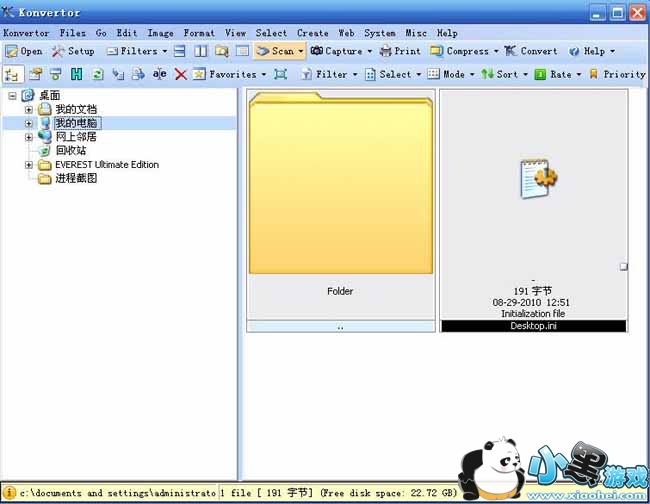
Task: Click the Priority bookmark button
Action: pos(617,75)
